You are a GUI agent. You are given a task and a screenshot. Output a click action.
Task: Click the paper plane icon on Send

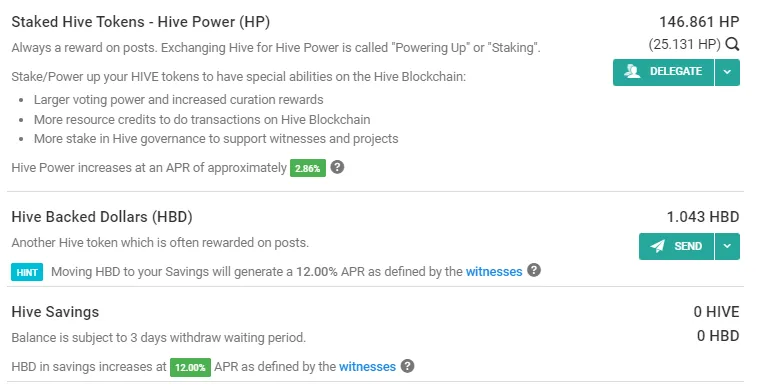pyautogui.click(x=657, y=246)
